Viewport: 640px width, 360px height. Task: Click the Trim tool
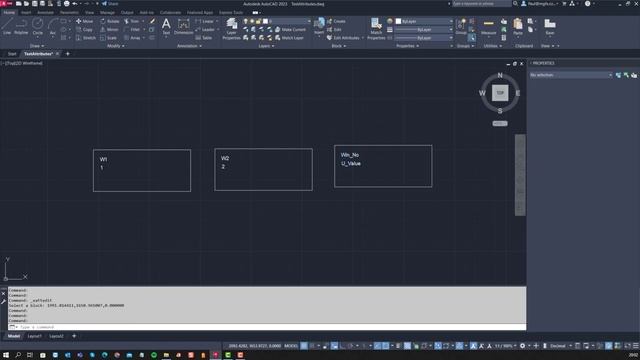click(x=131, y=21)
